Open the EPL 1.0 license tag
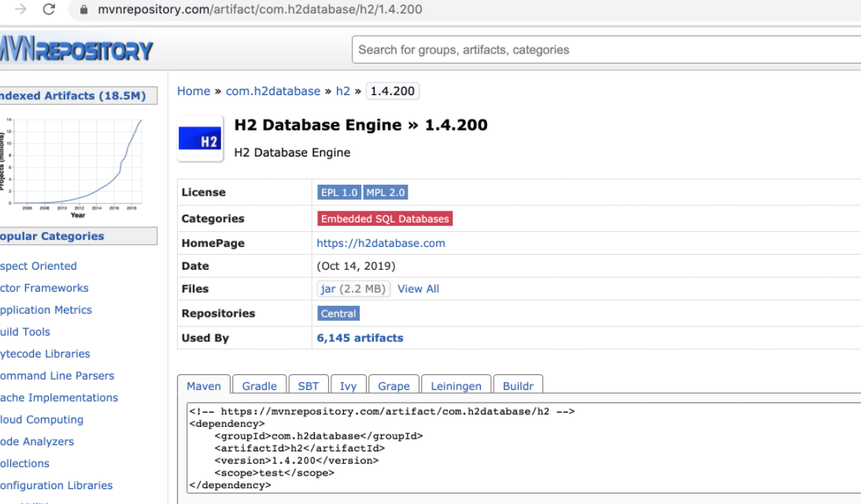 (338, 193)
